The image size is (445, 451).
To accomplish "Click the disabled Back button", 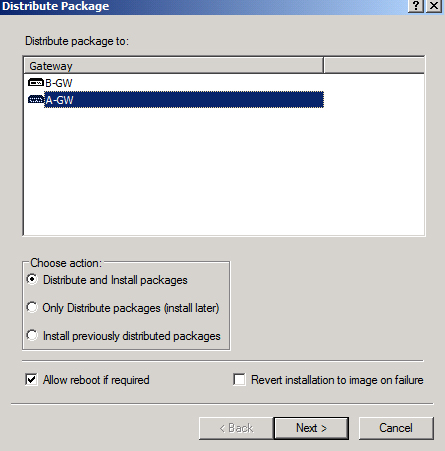I will point(236,428).
